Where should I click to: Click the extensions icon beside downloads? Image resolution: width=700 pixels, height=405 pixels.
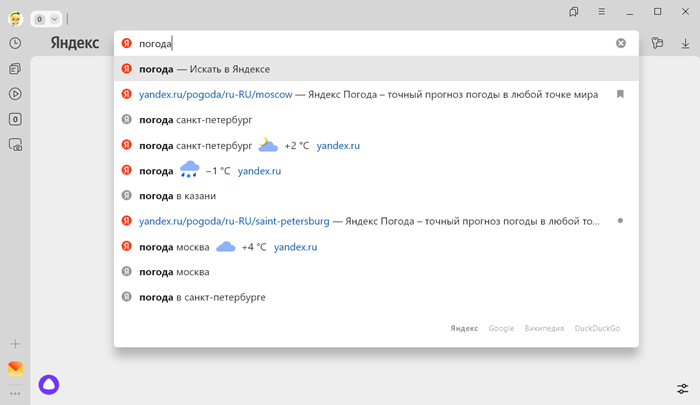tap(657, 43)
